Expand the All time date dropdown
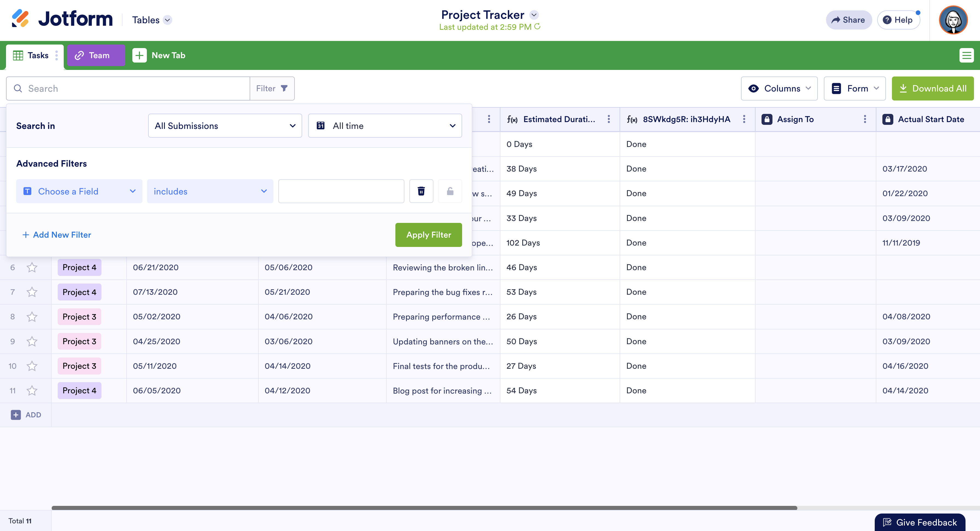Screen dimensions: 980x531 tap(385, 126)
